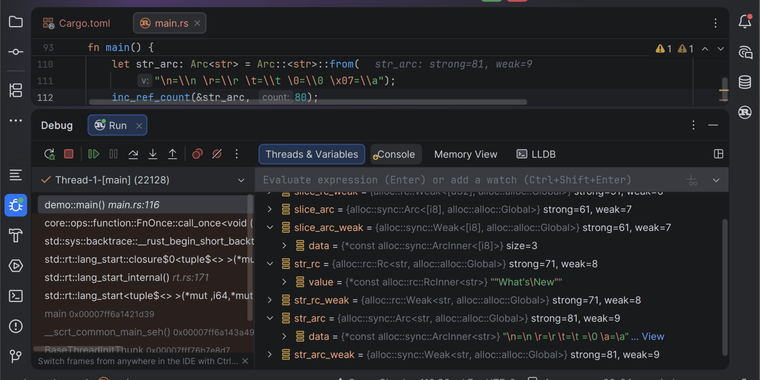Viewport: 760px width, 380px height.
Task: Expand the data ArcInner<str> node under str_arc
Action: [285, 336]
